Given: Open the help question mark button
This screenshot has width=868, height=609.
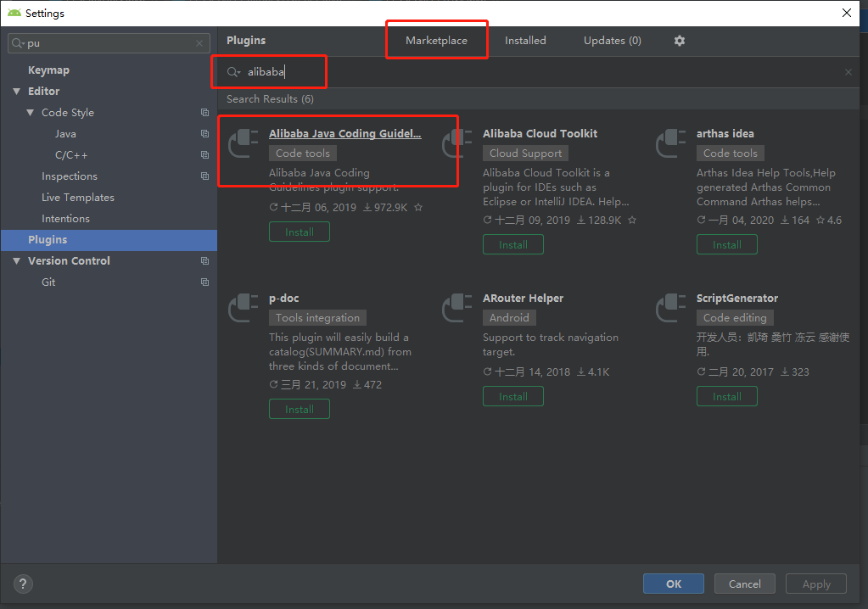Looking at the screenshot, I should (23, 584).
